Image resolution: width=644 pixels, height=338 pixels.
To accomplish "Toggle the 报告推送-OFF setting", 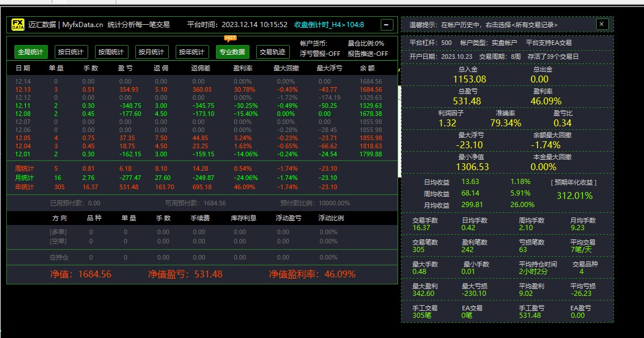I will pos(368,54).
